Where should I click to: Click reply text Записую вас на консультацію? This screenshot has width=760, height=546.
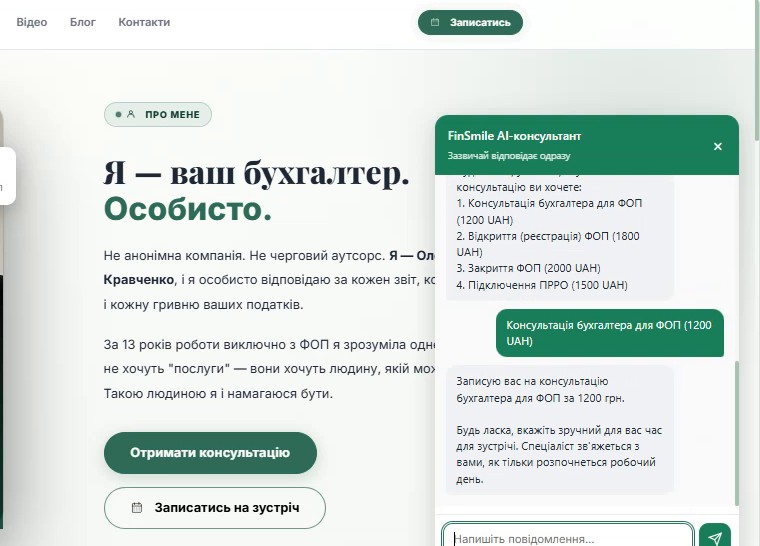(x=540, y=390)
